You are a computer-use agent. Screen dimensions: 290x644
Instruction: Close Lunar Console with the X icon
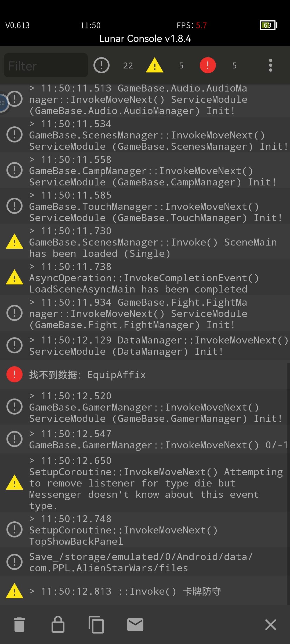coord(270,625)
